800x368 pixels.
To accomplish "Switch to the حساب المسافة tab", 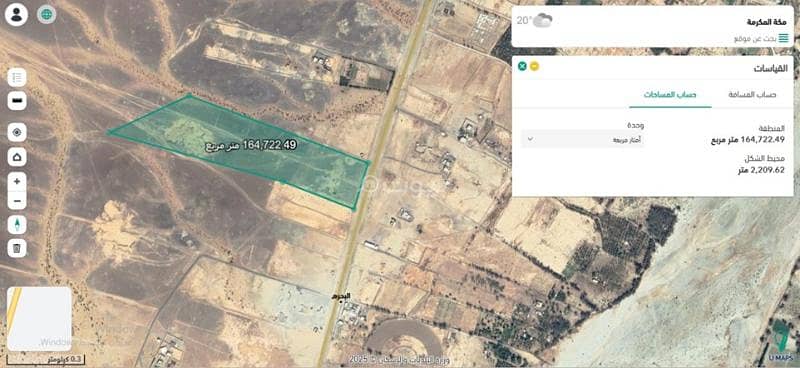I will pos(754,95).
